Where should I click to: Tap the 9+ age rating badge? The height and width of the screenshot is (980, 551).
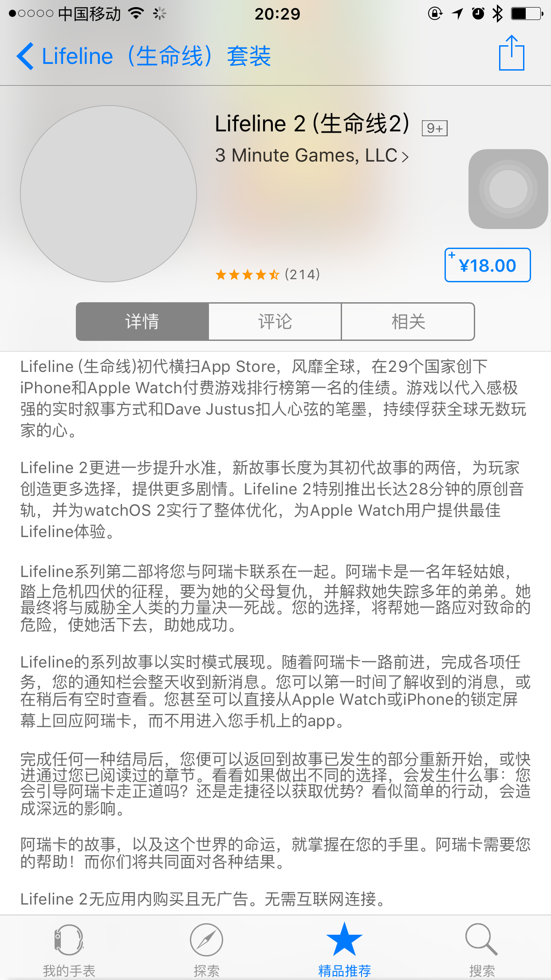[x=434, y=128]
